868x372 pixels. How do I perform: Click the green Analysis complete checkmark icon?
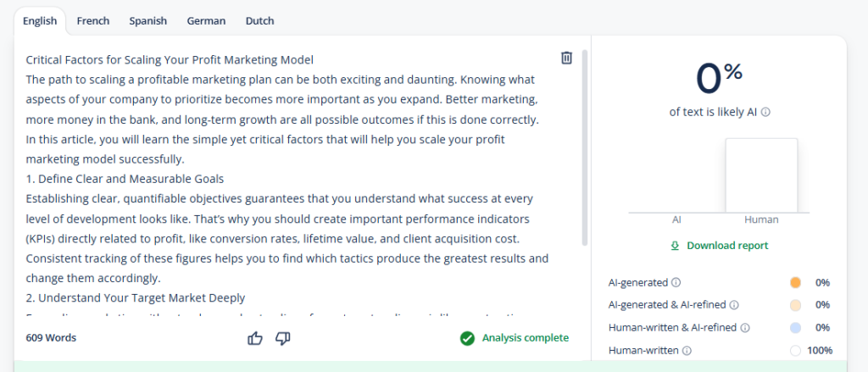(x=467, y=338)
